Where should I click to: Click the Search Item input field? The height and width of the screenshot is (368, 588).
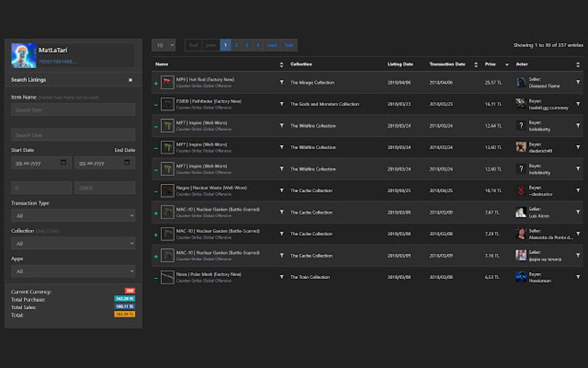[73, 109]
